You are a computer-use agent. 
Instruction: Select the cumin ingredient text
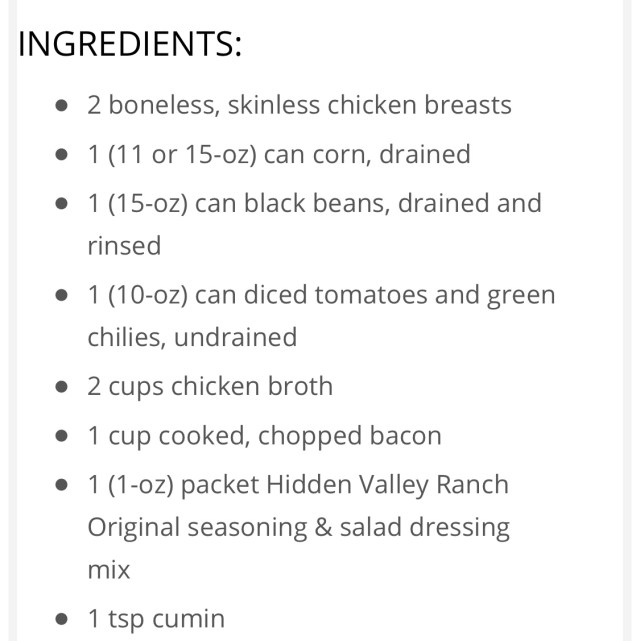pos(156,619)
